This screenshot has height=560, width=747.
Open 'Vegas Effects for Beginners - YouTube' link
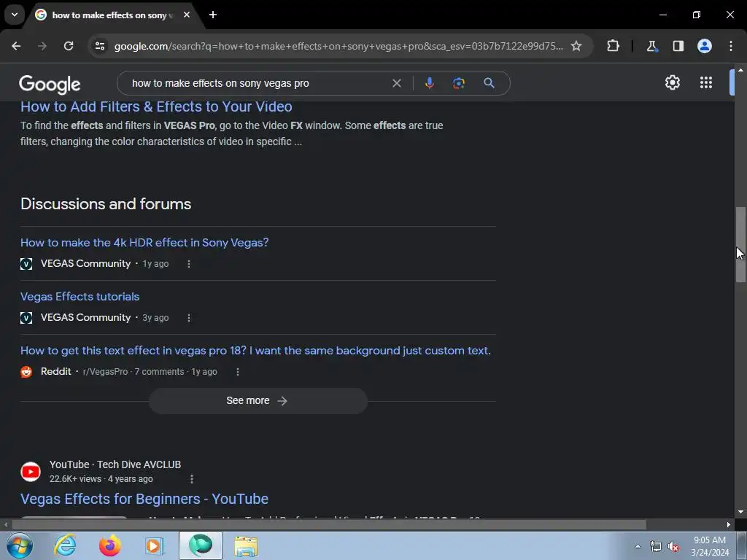[x=144, y=499]
